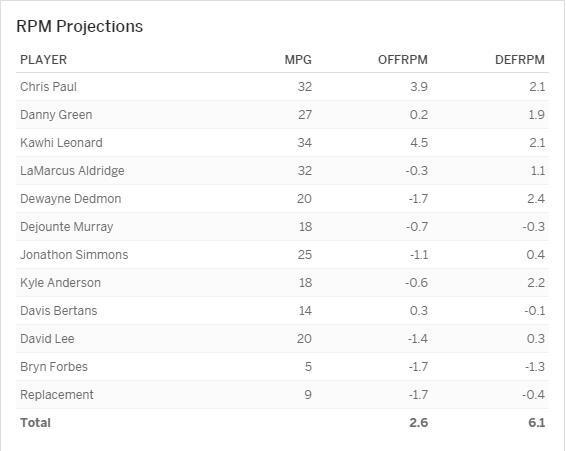Click Kyle Anderson in the table
Screen dimensions: 566x451
point(60,283)
